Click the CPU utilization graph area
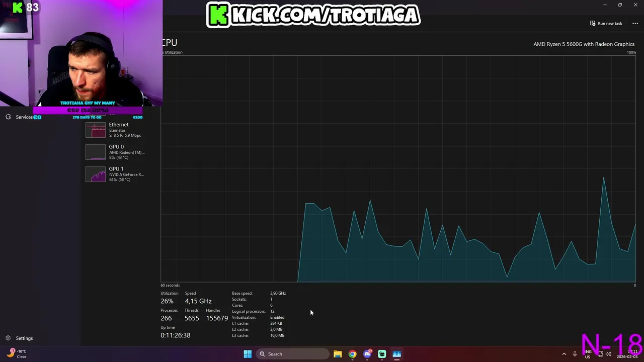Screen dimensions: 644x362 [x=398, y=169]
